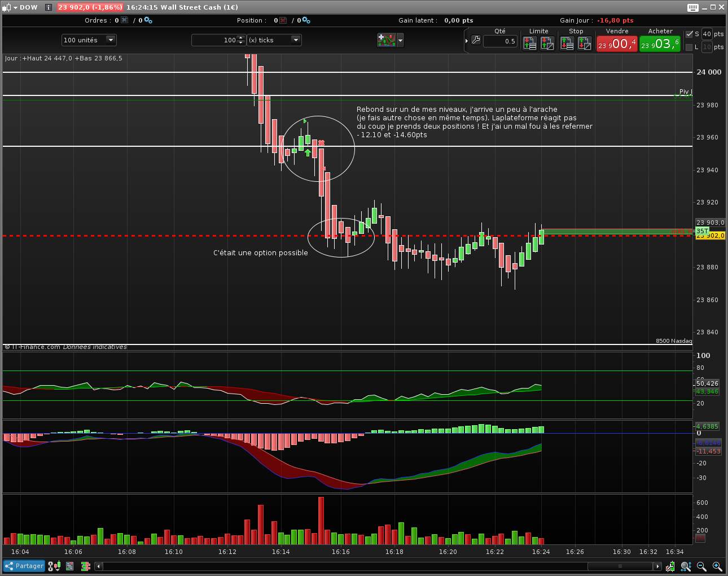The image size is (728, 576).
Task: Click the add indicator chart icon
Action: coord(387,40)
